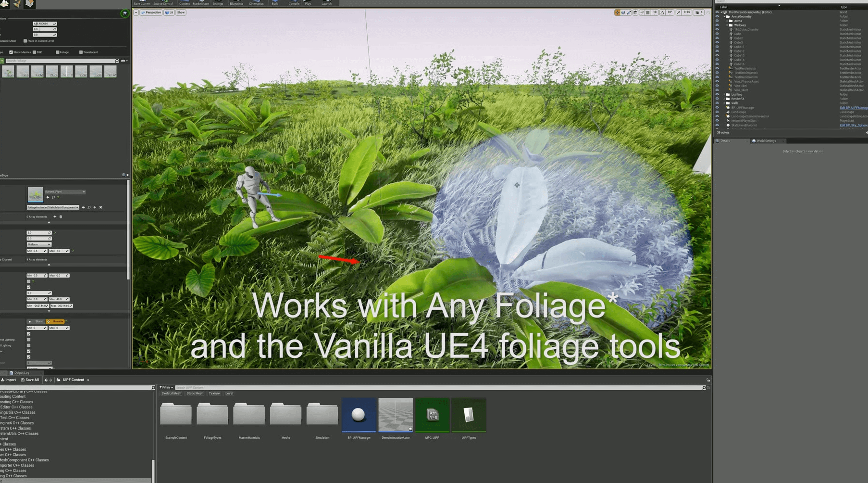Select the Movable mobility option

[x=55, y=321]
